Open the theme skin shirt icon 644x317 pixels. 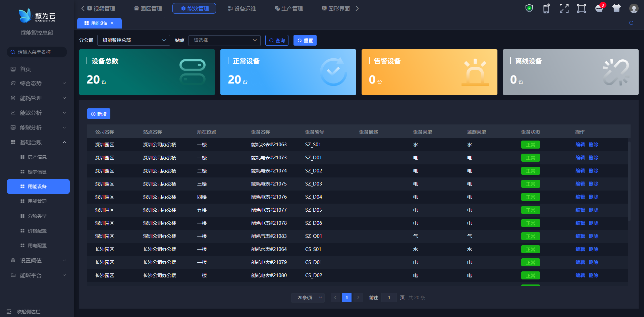(616, 8)
